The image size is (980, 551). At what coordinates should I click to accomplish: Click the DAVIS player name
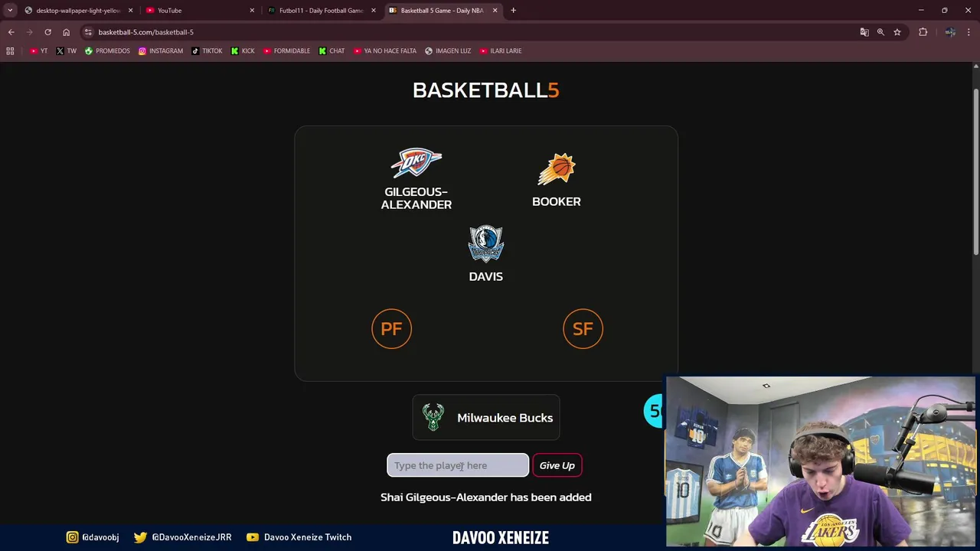click(x=486, y=276)
